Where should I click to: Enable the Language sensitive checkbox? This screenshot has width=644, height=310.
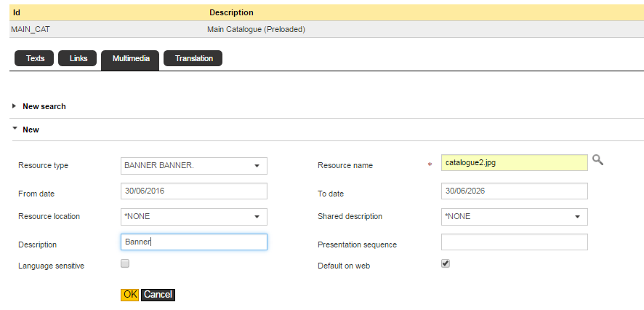tap(125, 263)
